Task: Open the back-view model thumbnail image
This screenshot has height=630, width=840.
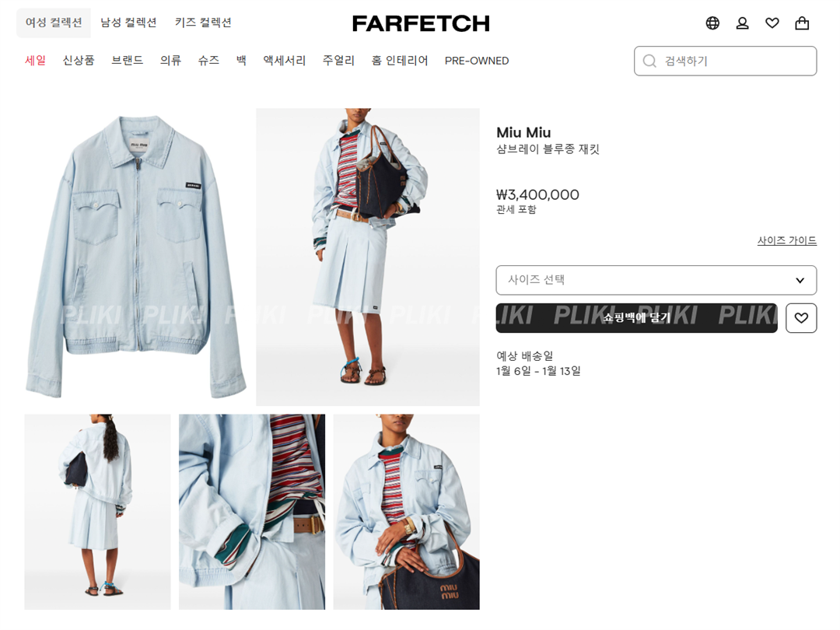Action: tap(97, 512)
